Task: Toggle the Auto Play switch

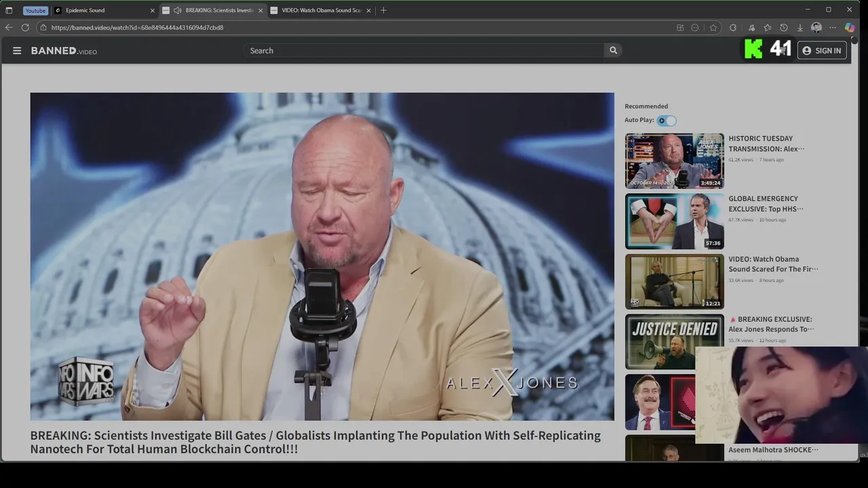Action: click(x=667, y=121)
